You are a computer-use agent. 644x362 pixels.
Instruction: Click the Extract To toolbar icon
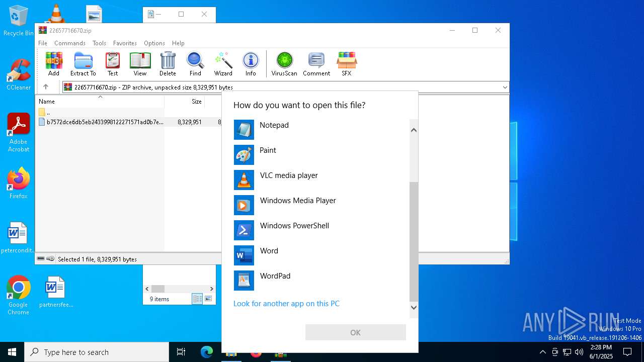pos(83,64)
